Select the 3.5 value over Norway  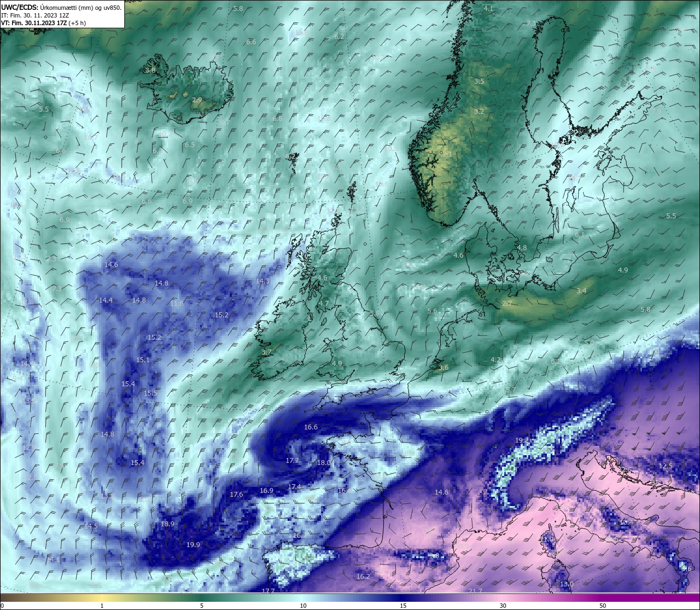point(479,81)
